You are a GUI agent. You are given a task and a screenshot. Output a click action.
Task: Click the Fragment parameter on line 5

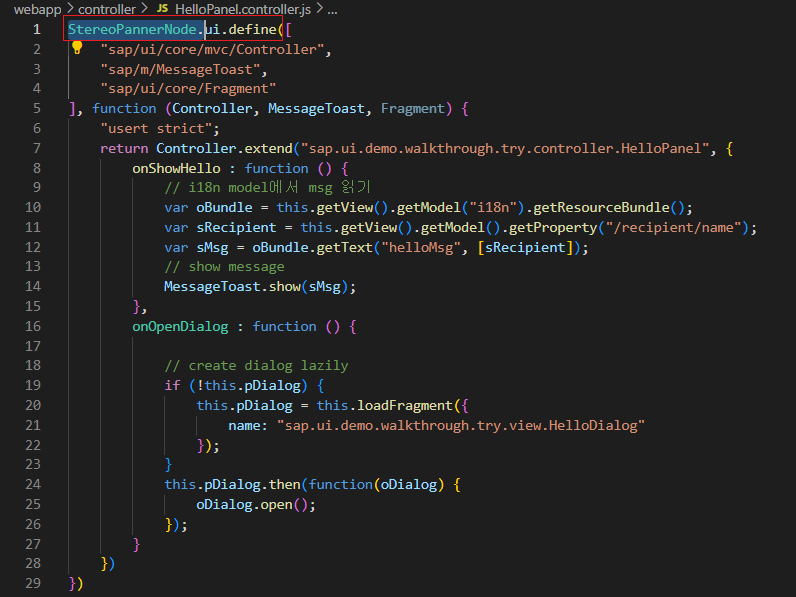413,109
